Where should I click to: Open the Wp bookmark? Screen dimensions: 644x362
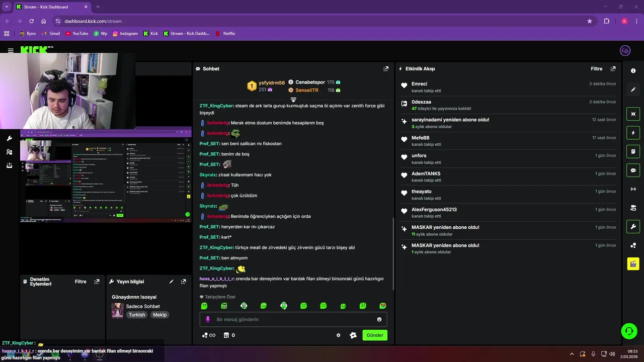100,34
